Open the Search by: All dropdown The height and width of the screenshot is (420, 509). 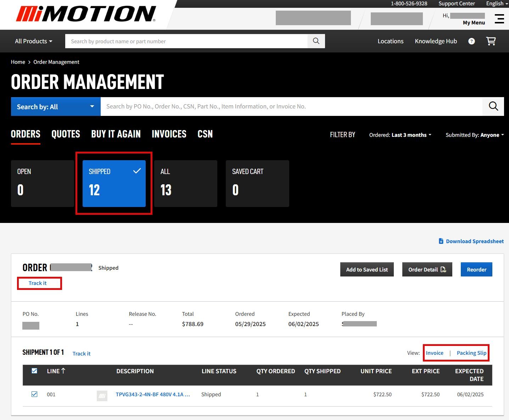(x=56, y=107)
